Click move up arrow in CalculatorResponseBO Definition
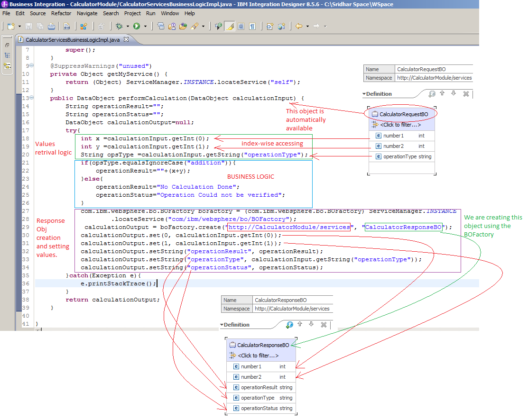 pos(300,324)
